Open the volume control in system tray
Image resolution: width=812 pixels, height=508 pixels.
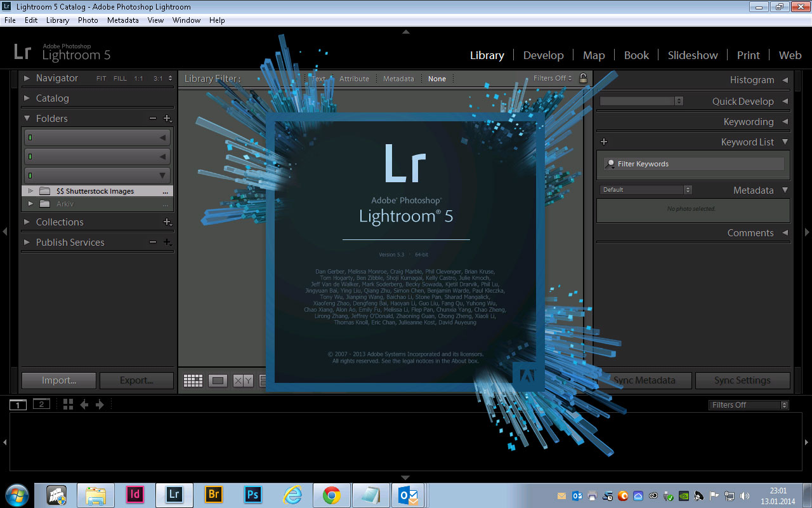coord(744,496)
